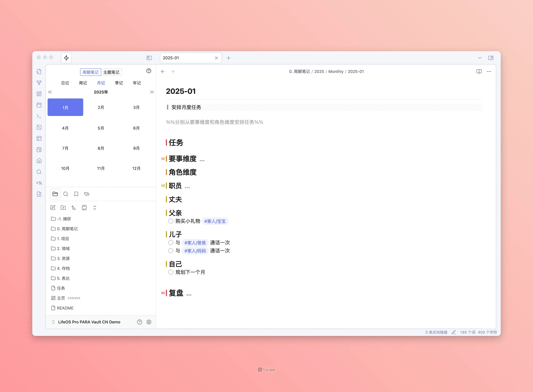Expand the 0. 周期笔记 folder

click(67, 229)
